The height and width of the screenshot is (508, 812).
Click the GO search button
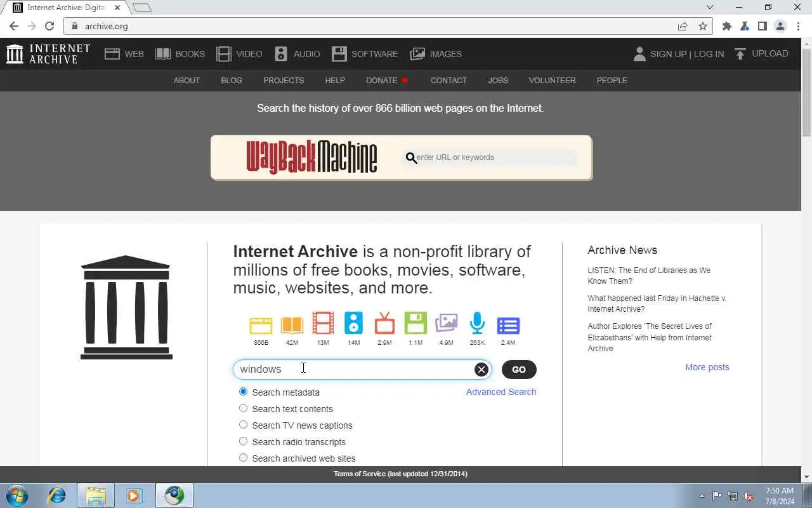519,370
